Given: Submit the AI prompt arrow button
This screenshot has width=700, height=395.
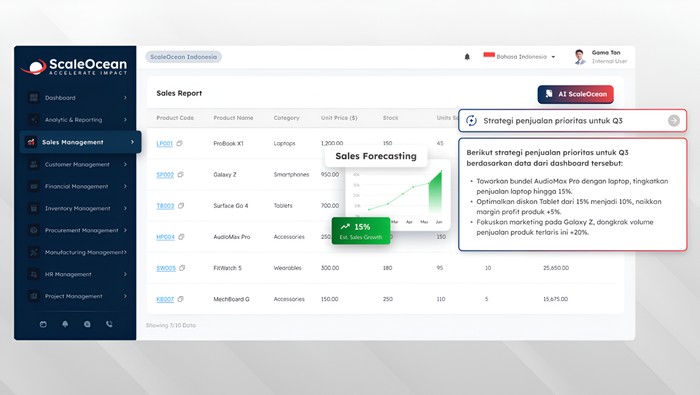Looking at the screenshot, I should (674, 121).
